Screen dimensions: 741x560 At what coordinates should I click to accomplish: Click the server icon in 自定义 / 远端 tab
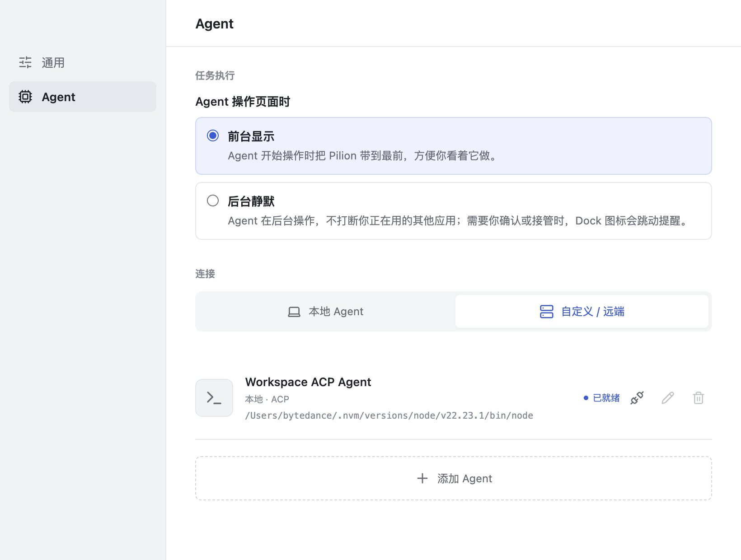point(547,312)
